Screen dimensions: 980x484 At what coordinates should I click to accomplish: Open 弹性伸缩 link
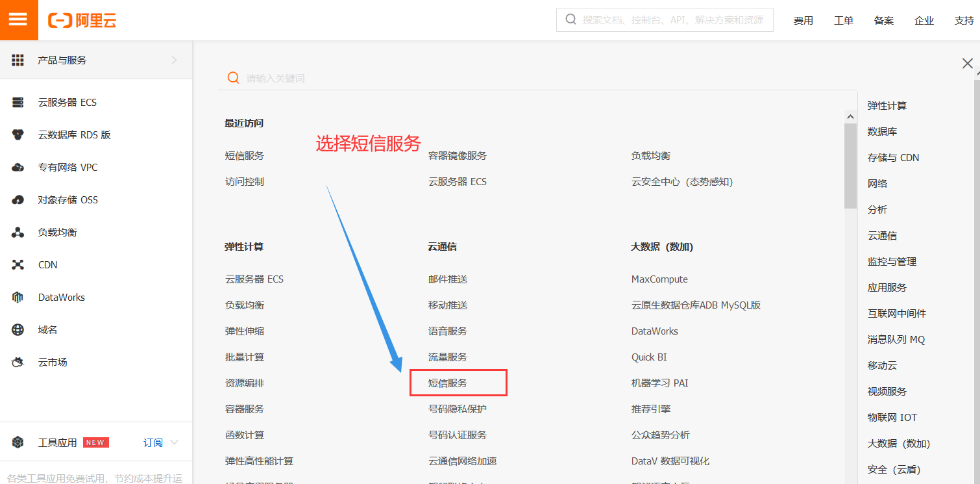coord(245,331)
